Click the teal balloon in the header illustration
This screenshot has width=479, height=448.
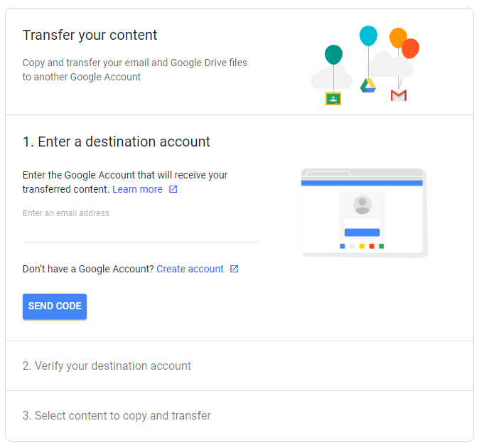tap(333, 55)
